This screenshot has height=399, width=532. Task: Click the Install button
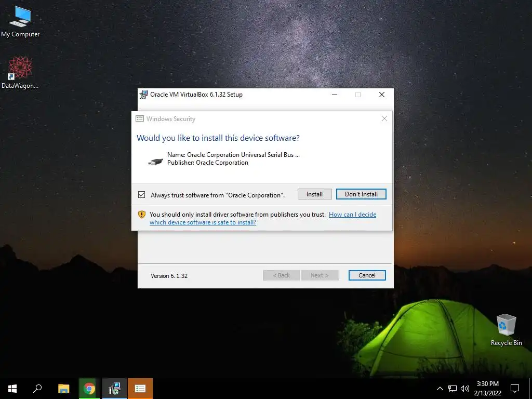click(314, 194)
